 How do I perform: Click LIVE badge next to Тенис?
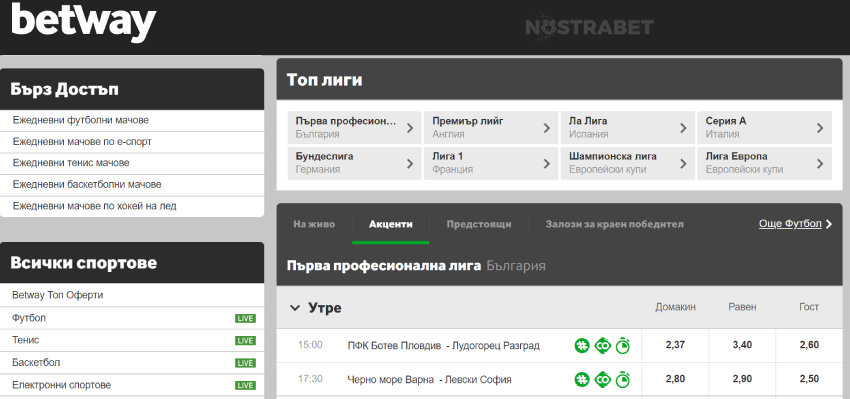245,340
